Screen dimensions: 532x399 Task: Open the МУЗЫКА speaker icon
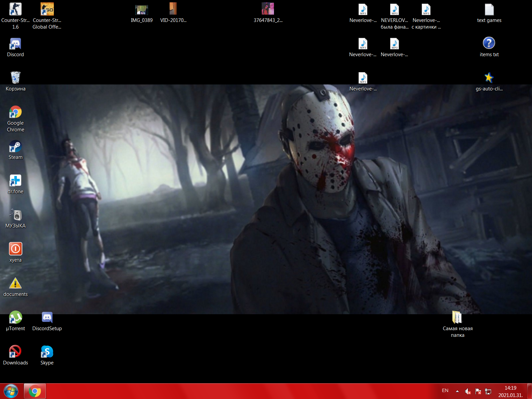pos(15,219)
